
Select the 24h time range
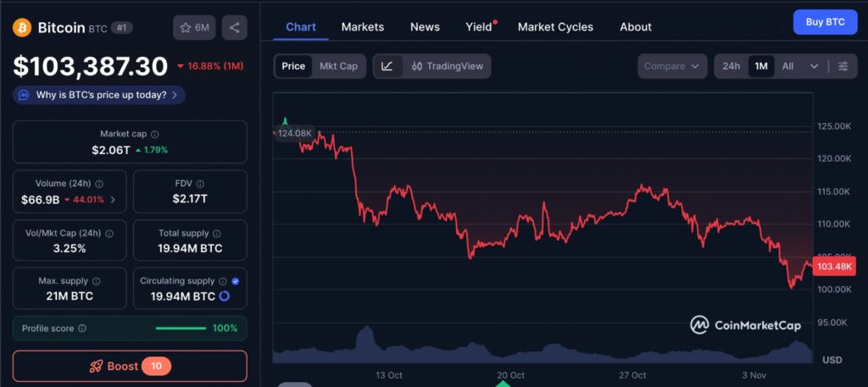pyautogui.click(x=731, y=66)
